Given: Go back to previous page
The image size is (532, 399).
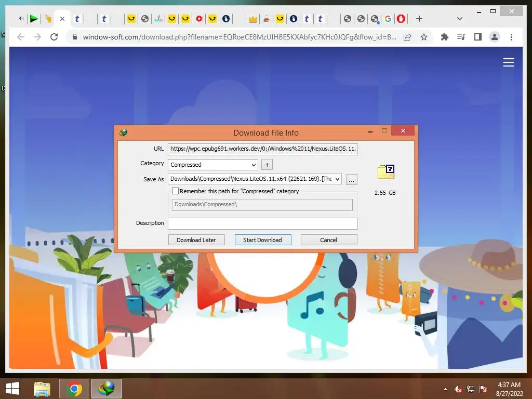Looking at the screenshot, I should tap(21, 37).
